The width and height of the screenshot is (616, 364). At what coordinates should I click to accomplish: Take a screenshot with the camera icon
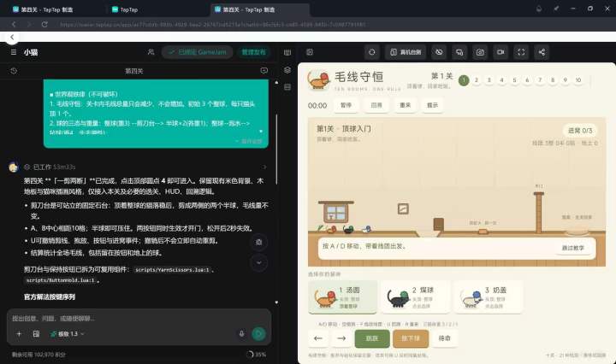tap(480, 52)
